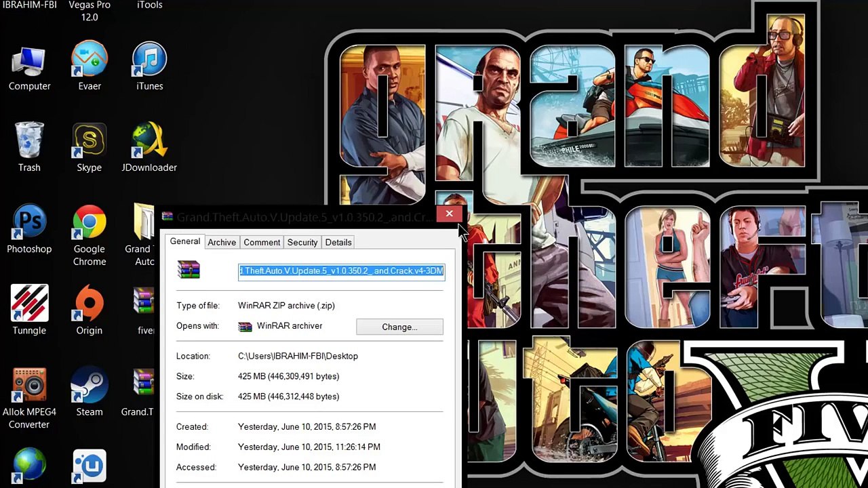This screenshot has height=488, width=868.
Task: Open the Comment tab
Action: click(x=262, y=242)
